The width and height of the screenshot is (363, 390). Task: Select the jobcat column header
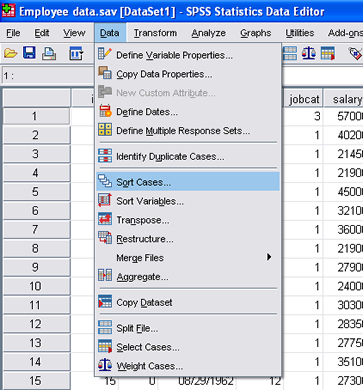(x=303, y=99)
